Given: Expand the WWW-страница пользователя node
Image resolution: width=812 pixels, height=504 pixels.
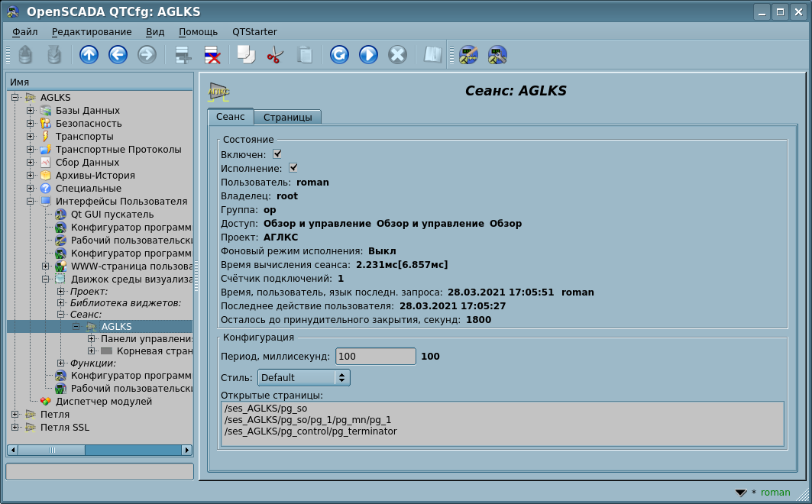Looking at the screenshot, I should pos(46,266).
